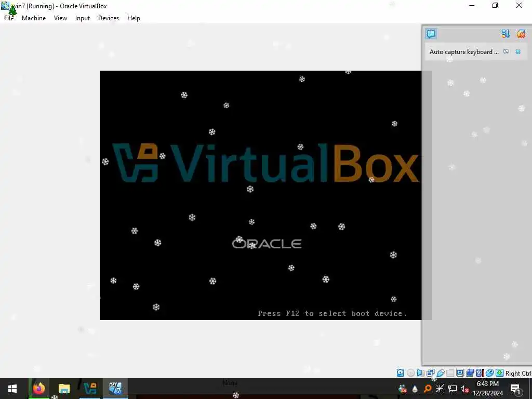Click the shared folders indicator
Screen dimensions: 532x399
[450, 373]
